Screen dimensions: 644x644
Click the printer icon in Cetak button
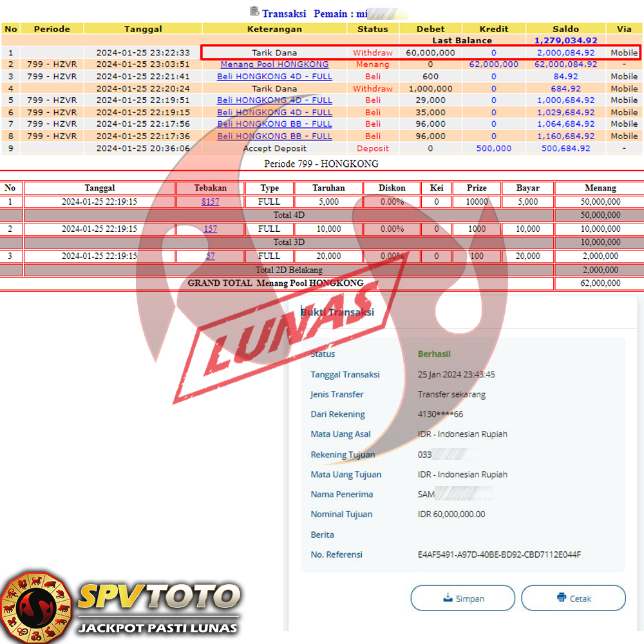[562, 598]
